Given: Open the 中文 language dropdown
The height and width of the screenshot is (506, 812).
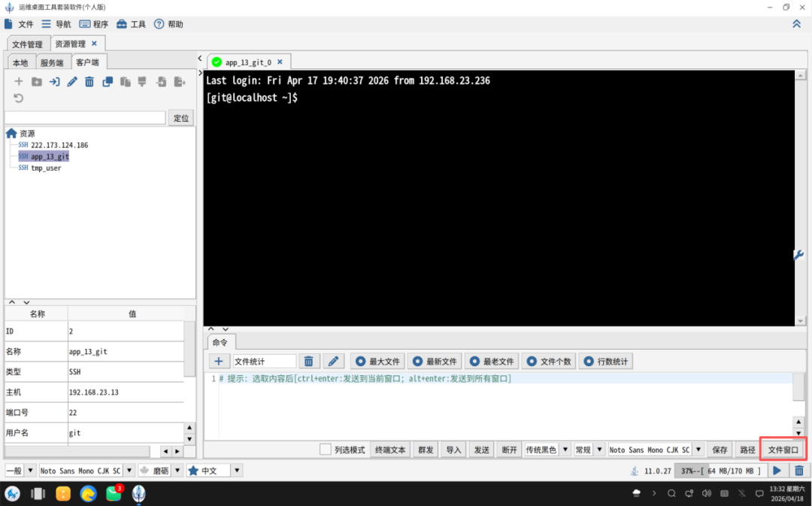Looking at the screenshot, I should [214, 470].
